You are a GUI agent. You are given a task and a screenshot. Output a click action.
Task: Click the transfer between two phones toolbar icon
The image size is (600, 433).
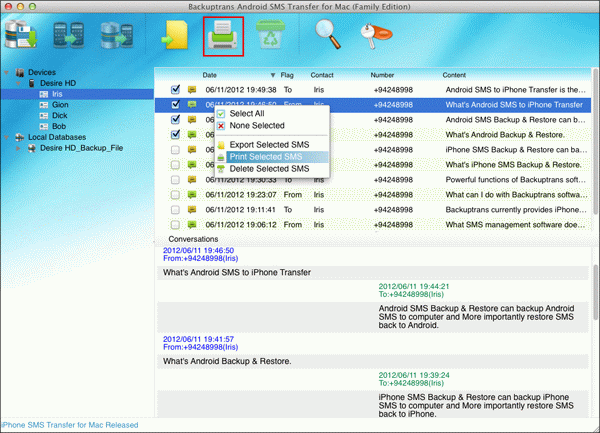coord(69,36)
